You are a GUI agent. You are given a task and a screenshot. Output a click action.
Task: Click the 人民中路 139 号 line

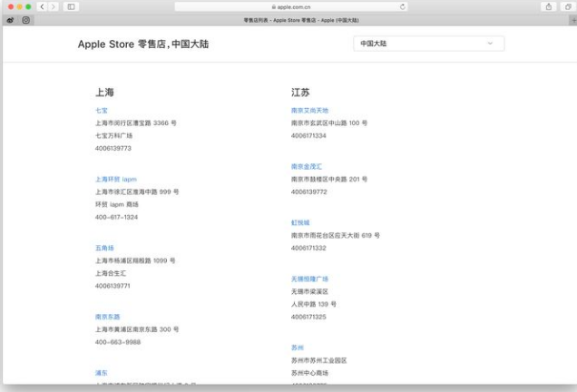coord(314,304)
